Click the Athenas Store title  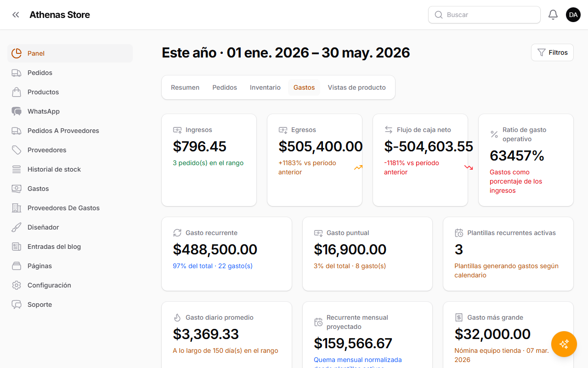(60, 15)
